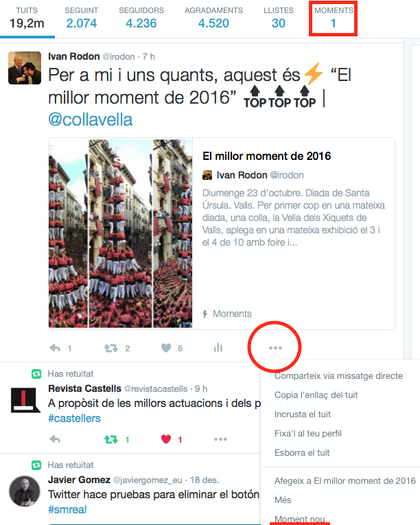Viewport: 420px width, 525px height.
Task: Open the Moments tab showing 1
Action: 334,18
